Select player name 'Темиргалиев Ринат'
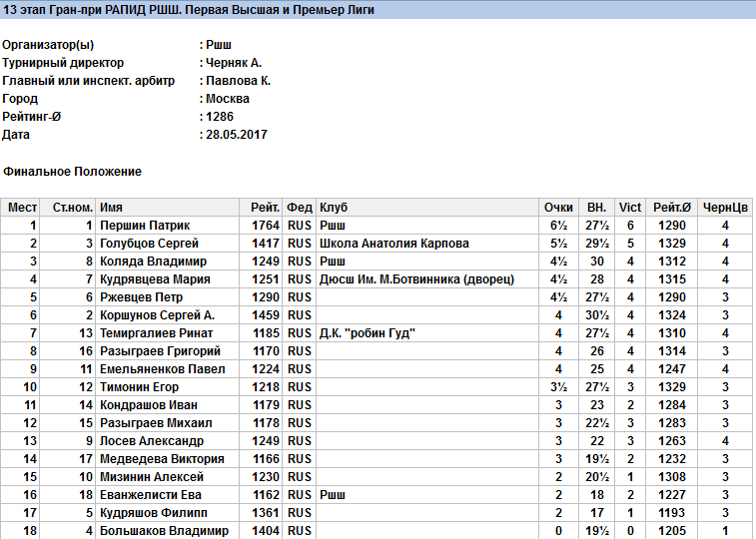756x539 pixels. point(156,332)
